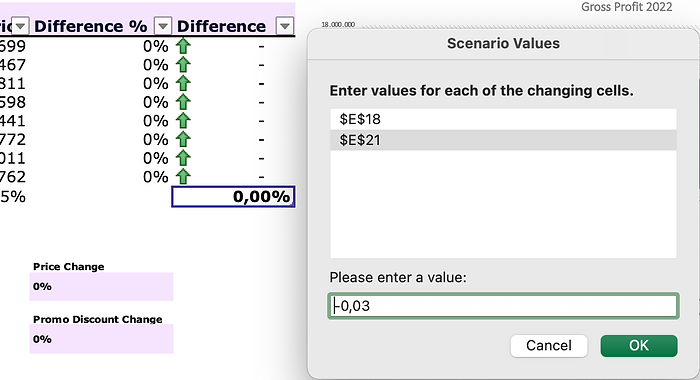Confirm scenario values with OK

[x=639, y=346]
